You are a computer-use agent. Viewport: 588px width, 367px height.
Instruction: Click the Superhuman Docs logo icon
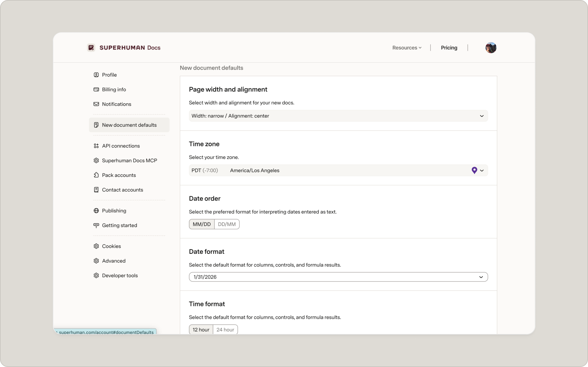(x=91, y=48)
